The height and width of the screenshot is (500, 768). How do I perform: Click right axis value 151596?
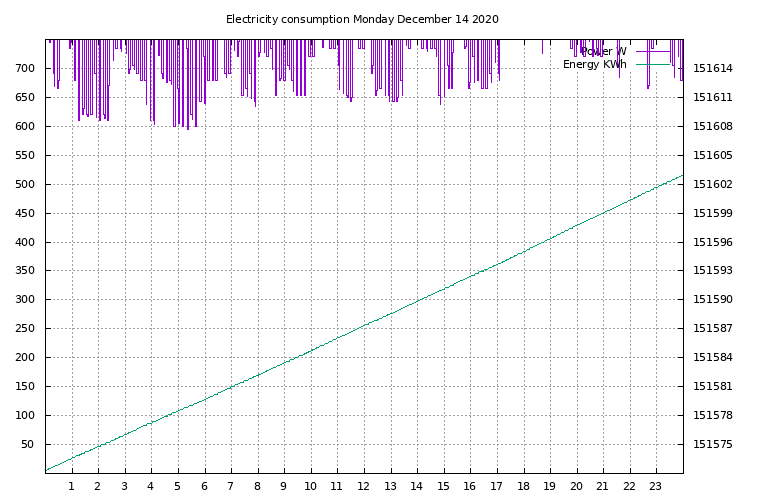(713, 242)
